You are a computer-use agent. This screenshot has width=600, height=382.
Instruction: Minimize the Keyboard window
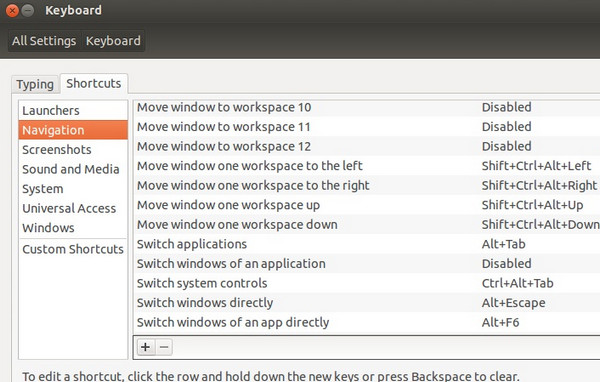point(28,10)
